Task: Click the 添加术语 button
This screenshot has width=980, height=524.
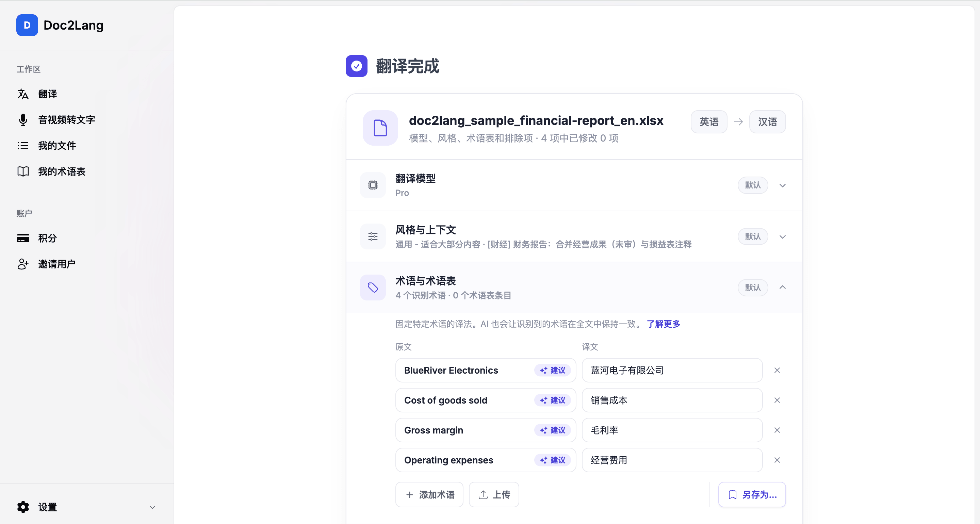Action: click(x=429, y=495)
